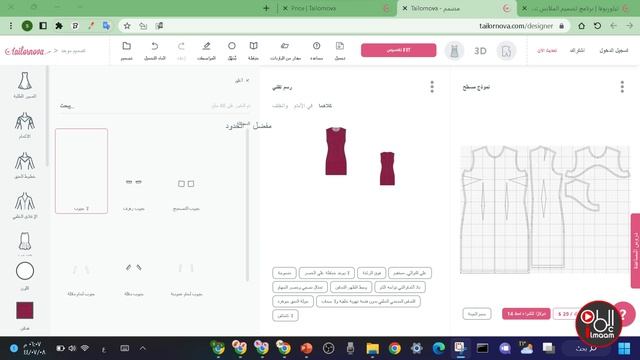Open the pink help lessons side tab
The height and width of the screenshot is (360, 640).
(635, 251)
